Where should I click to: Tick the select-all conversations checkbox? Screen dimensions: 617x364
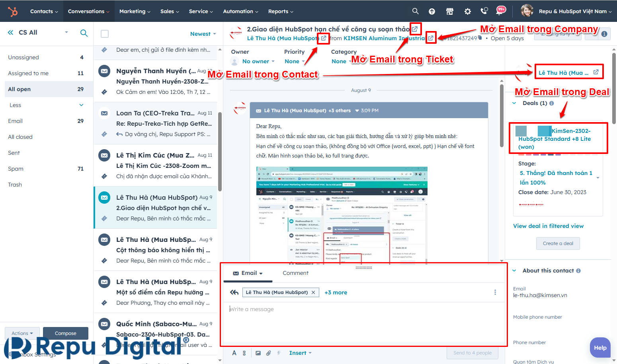coord(105,34)
